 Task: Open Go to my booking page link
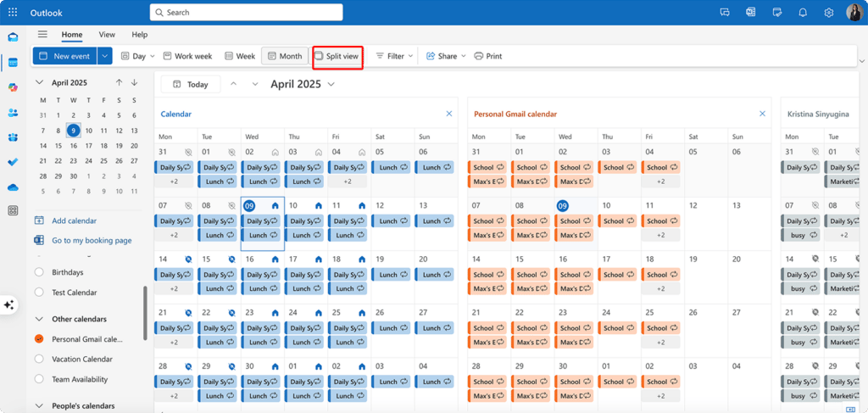pyautogui.click(x=92, y=240)
